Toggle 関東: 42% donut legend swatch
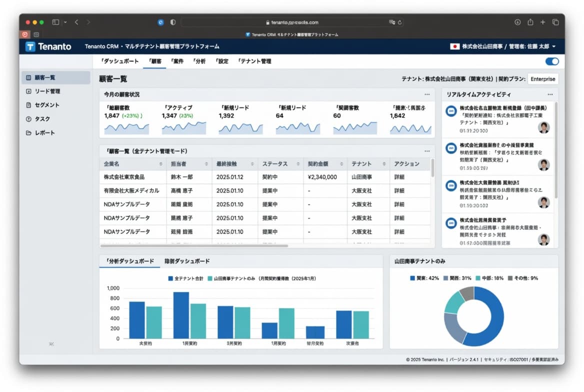Image resolution: width=584 pixels, height=392 pixels. 412,278
